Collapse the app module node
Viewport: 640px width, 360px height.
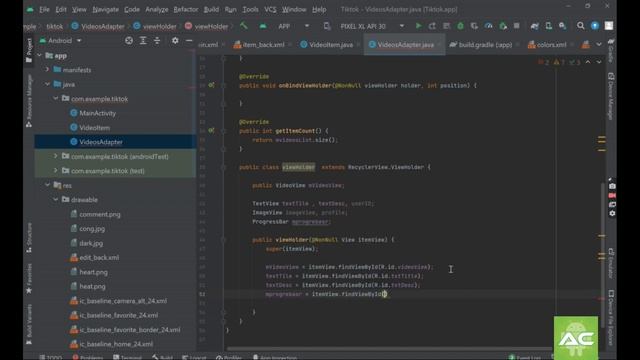40,56
